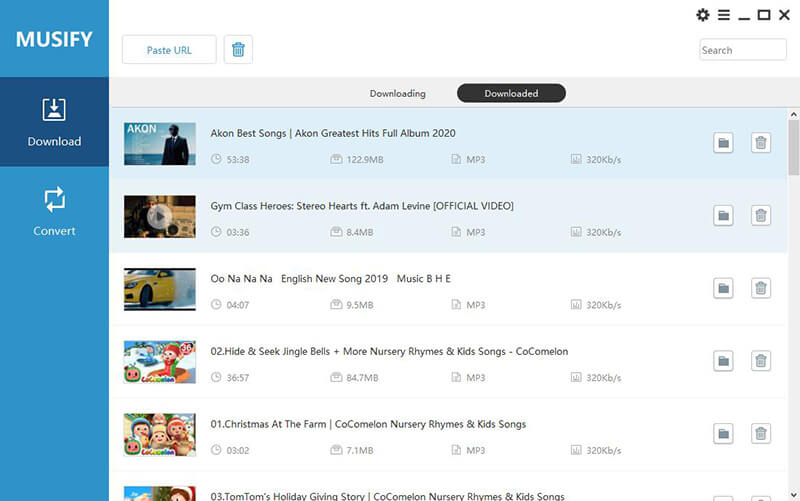Click the 36:57 duration value
800x501 pixels.
238,378
